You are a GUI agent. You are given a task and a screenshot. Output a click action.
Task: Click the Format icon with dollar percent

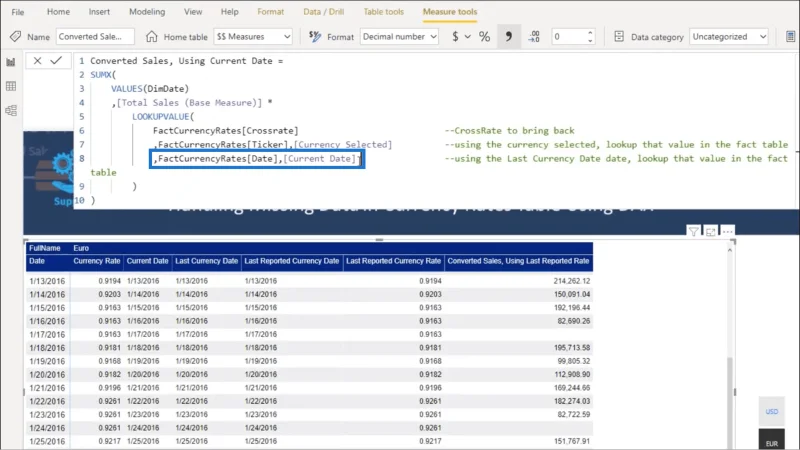(x=315, y=37)
